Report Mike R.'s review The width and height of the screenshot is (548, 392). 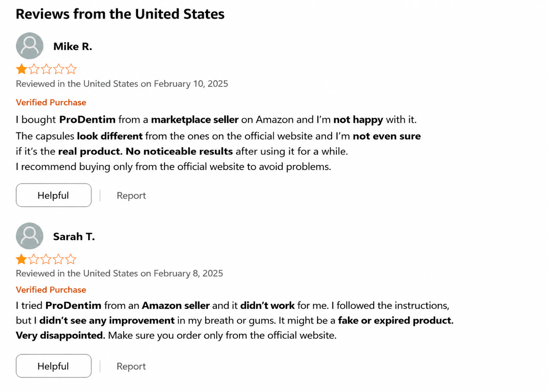[x=131, y=195]
